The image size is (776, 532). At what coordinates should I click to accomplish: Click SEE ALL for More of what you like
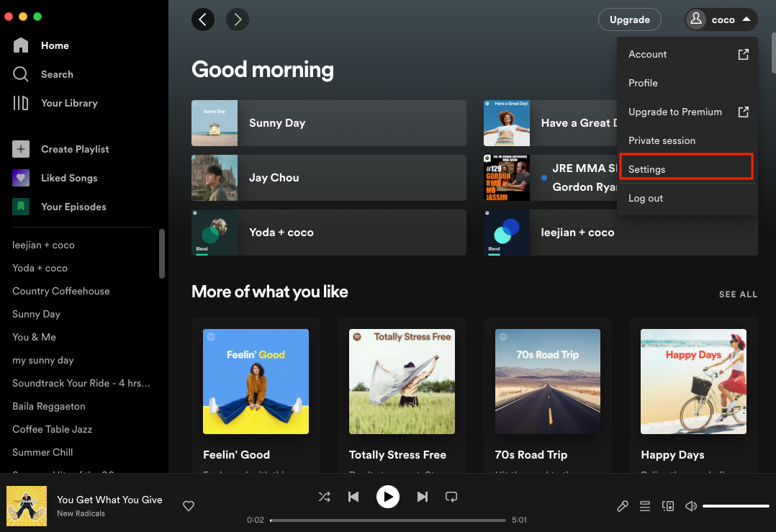738,294
